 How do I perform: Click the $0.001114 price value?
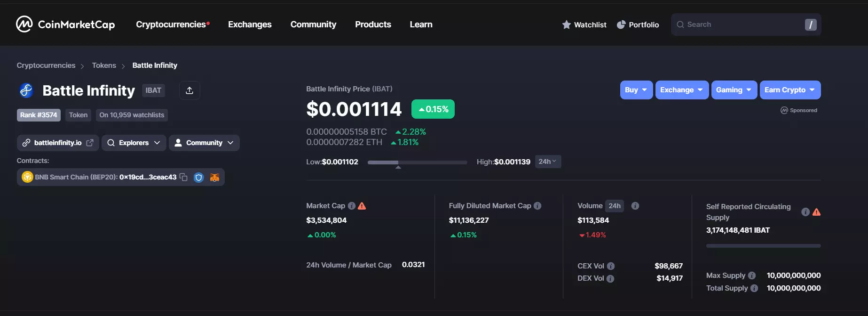[x=354, y=109]
